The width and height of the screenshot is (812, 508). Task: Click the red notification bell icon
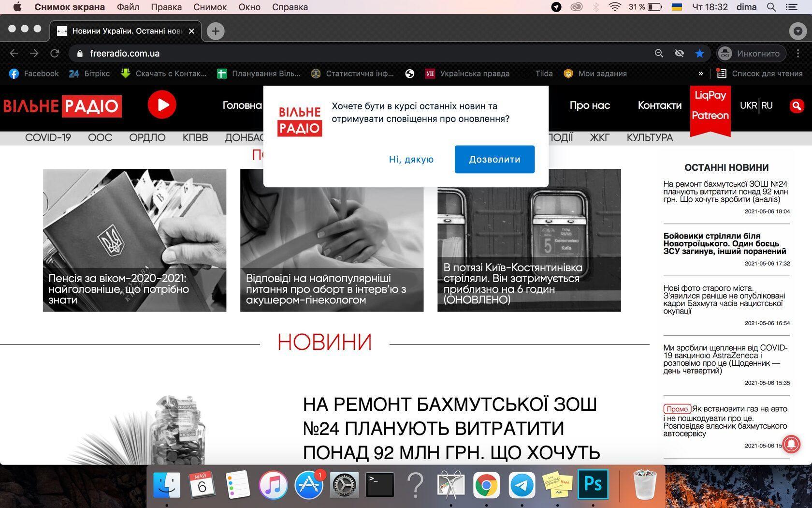pos(791,444)
